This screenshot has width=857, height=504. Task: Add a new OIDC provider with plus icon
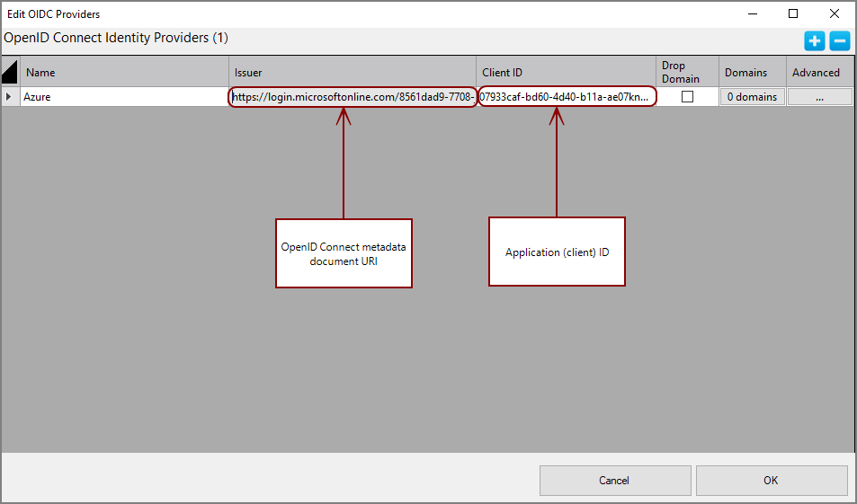coord(815,41)
